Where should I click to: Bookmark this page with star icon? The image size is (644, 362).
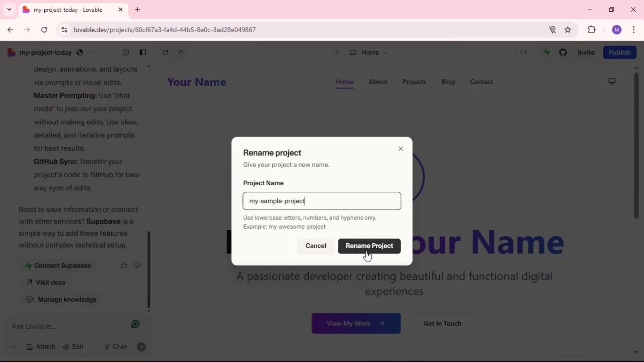pos(568,30)
